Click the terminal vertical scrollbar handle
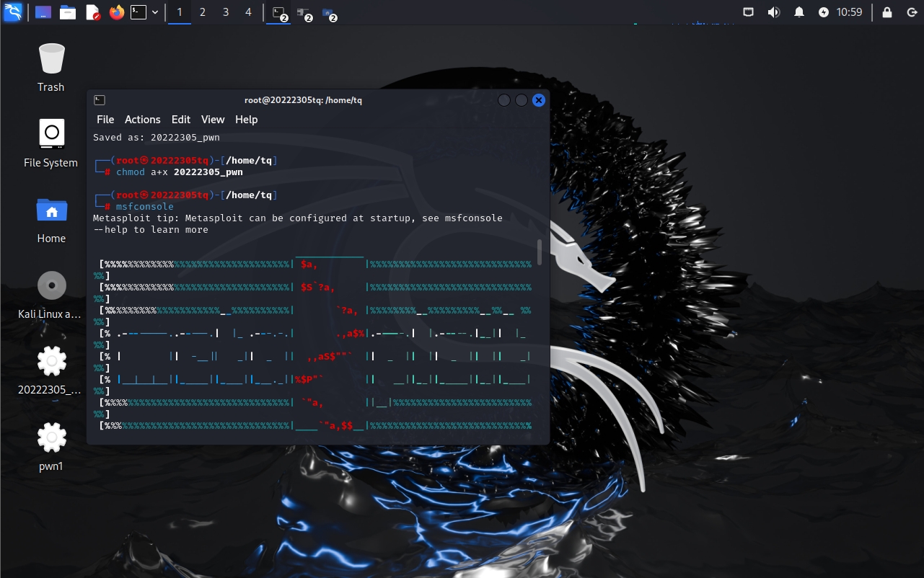The height and width of the screenshot is (578, 924). coord(540,252)
